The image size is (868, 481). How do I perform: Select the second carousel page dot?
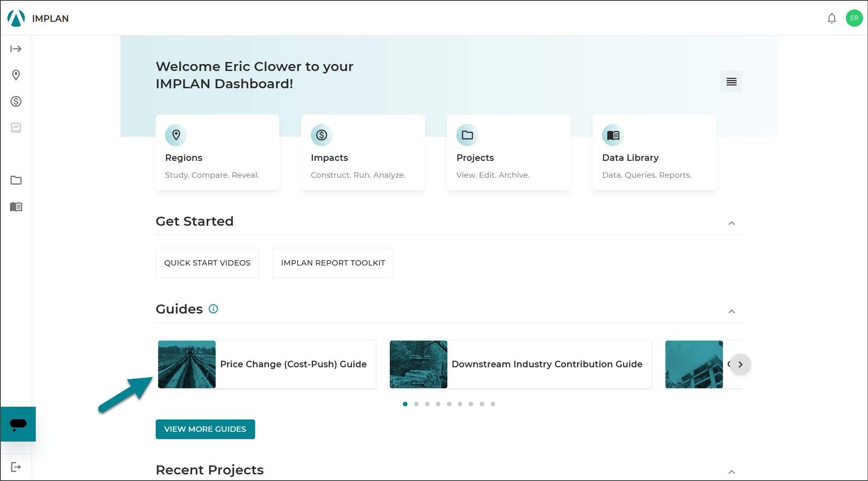pyautogui.click(x=417, y=404)
